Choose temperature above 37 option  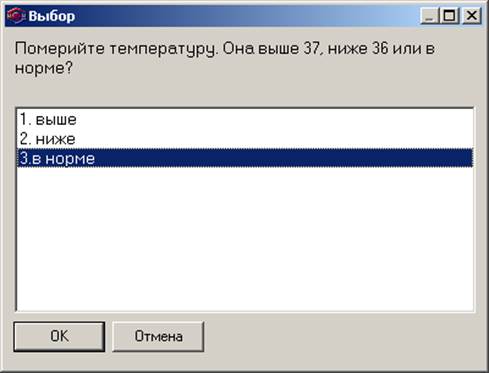tap(245, 119)
